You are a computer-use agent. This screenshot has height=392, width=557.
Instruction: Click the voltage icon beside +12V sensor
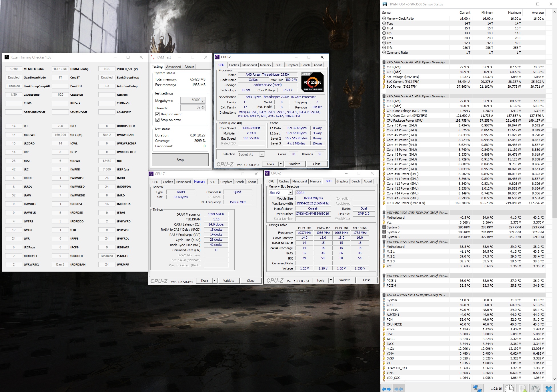coord(384,349)
